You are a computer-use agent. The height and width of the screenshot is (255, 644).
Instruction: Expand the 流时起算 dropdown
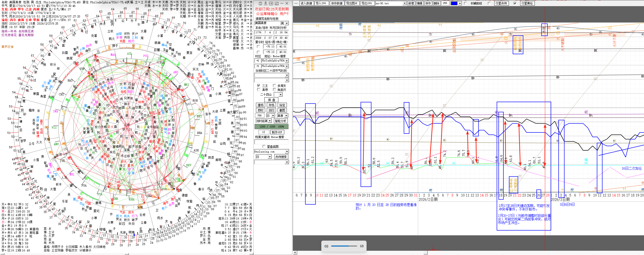point(270,121)
